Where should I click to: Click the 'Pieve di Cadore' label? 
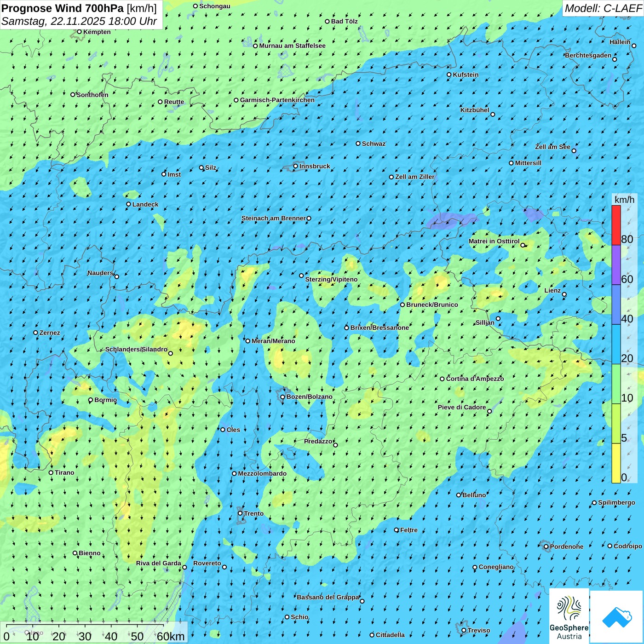(462, 407)
